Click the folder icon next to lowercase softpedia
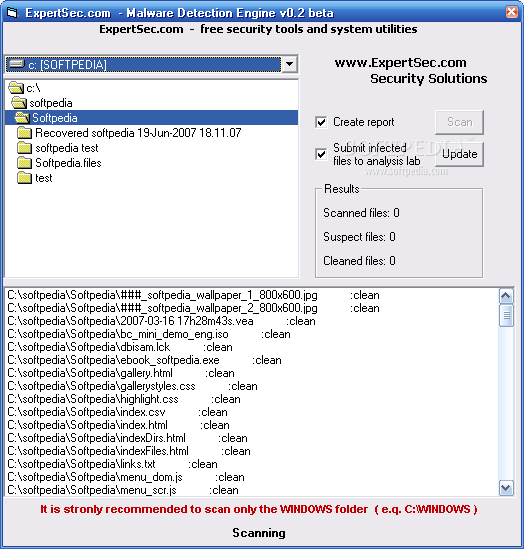The height and width of the screenshot is (549, 524). (x=19, y=103)
